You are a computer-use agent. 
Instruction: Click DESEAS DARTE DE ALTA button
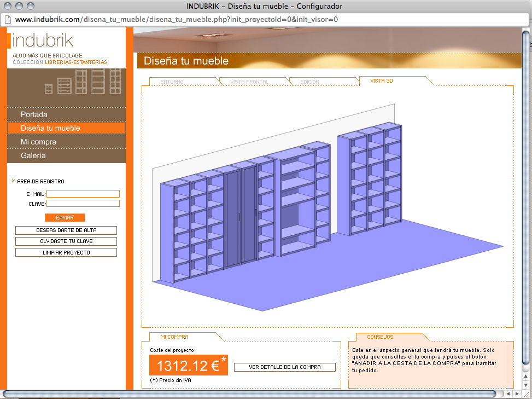coord(66,230)
